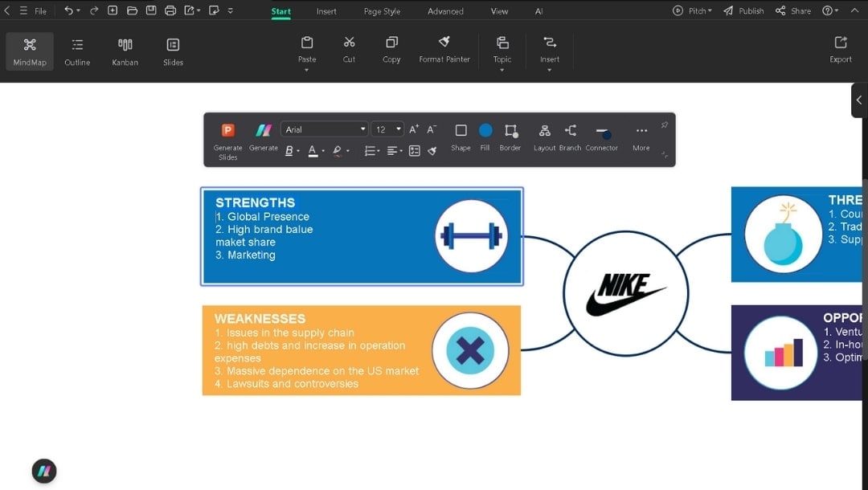
Task: Switch to Slides view
Action: point(173,51)
